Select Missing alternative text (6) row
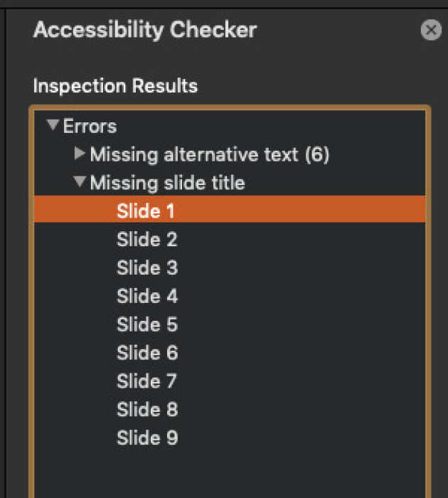The height and width of the screenshot is (498, 448). (209, 154)
